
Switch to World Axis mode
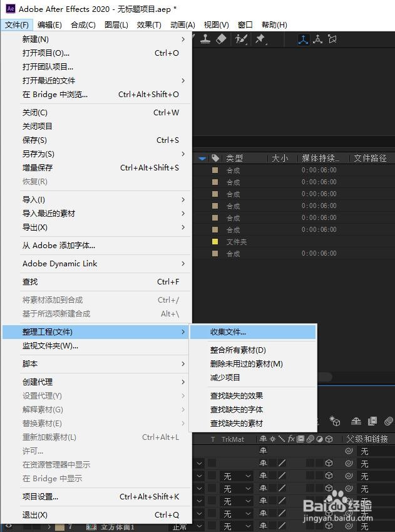317,39
